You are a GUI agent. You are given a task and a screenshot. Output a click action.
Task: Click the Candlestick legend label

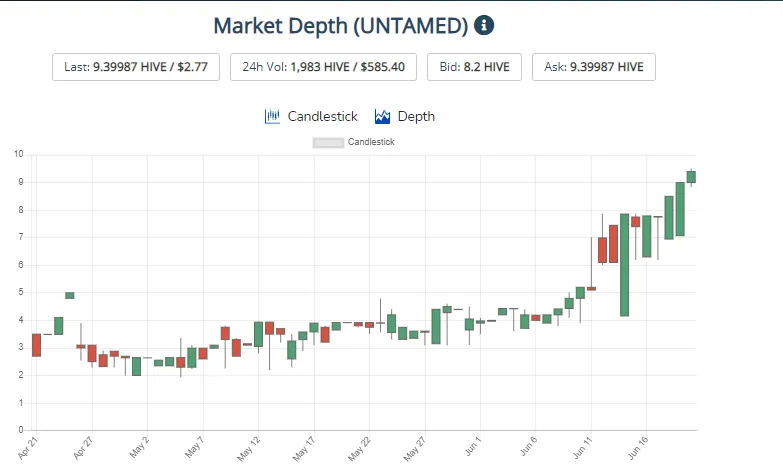(371, 142)
